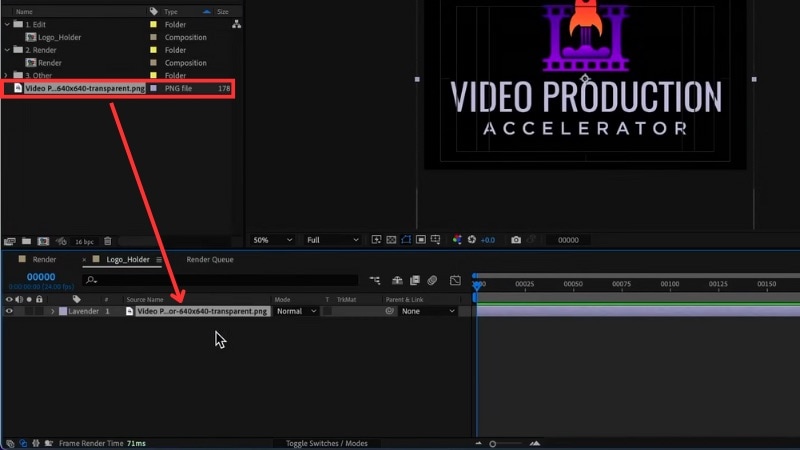Image resolution: width=800 pixels, height=450 pixels.
Task: Enable the frame blending timeline switch
Action: point(415,280)
